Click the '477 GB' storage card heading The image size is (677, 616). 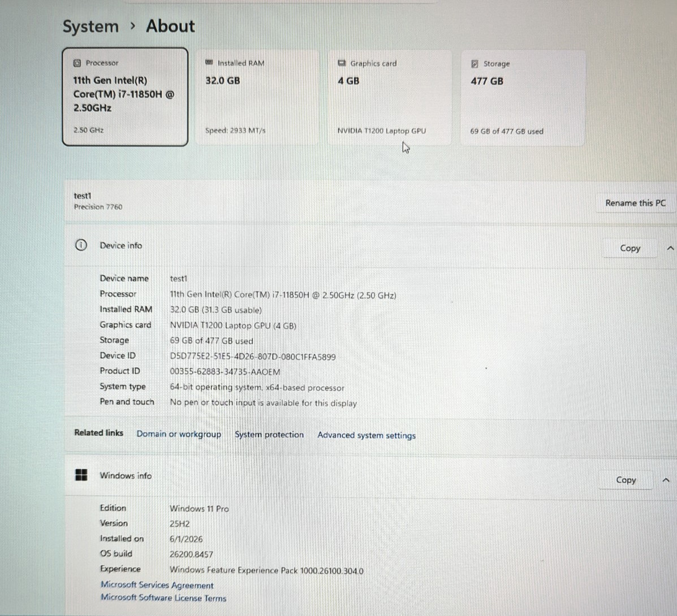point(486,81)
